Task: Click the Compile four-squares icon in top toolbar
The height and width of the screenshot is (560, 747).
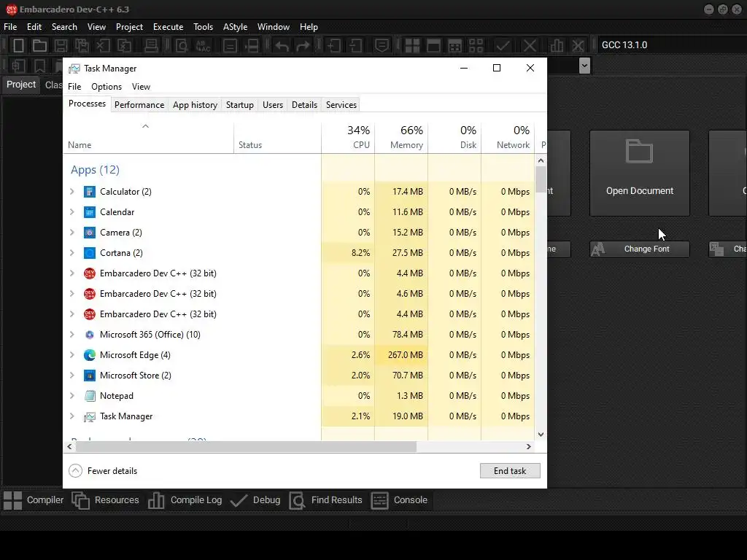Action: tap(412, 46)
